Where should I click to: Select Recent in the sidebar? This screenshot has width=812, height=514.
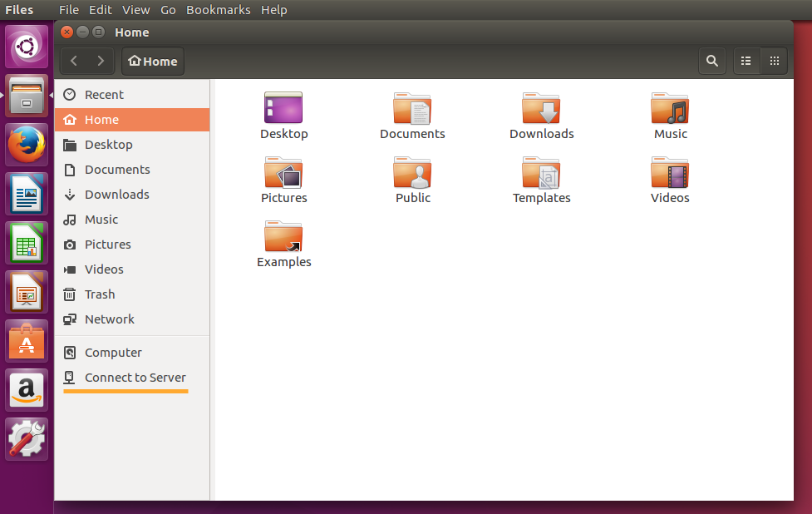[x=104, y=95]
